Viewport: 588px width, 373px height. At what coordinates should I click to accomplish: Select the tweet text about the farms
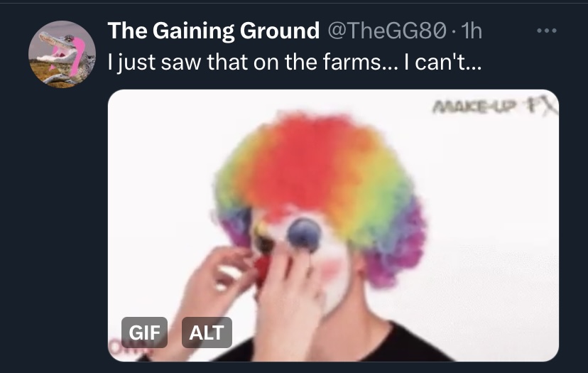(x=295, y=62)
